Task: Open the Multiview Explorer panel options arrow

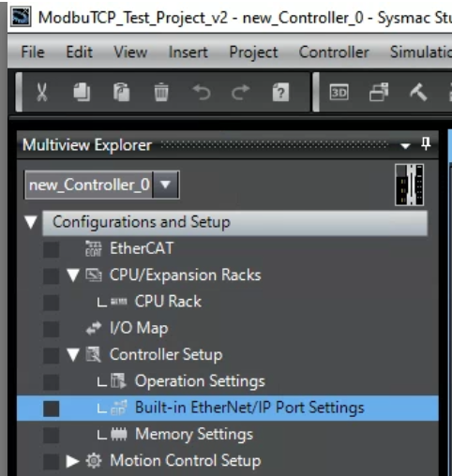Action: click(x=405, y=145)
